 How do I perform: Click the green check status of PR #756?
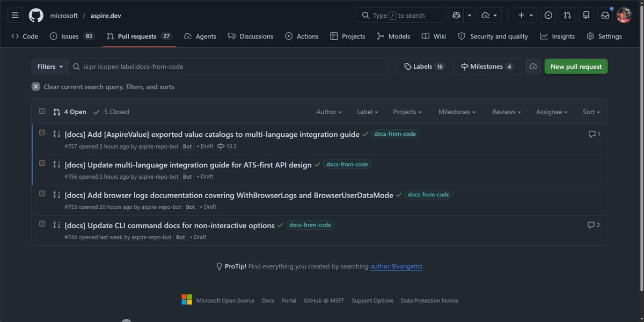[x=317, y=165]
